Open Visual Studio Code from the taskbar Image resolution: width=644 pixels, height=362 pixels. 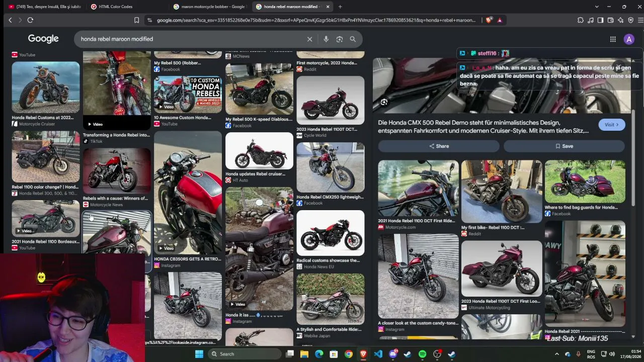(x=378, y=354)
